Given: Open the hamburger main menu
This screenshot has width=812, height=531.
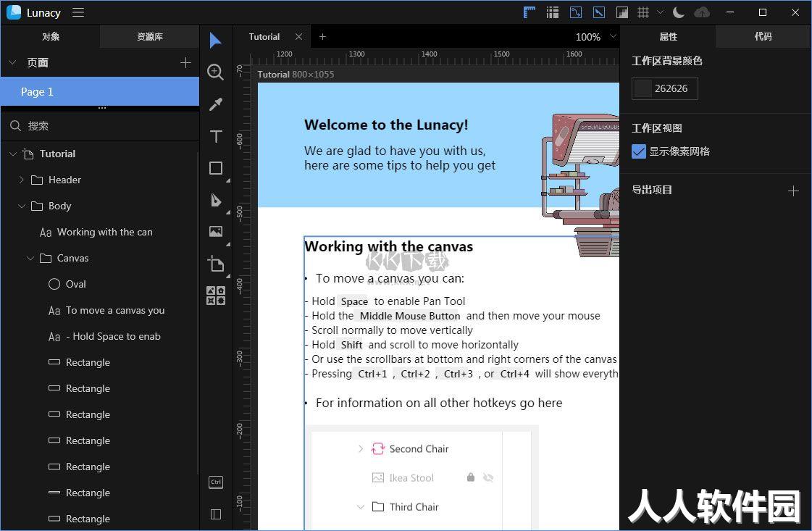Looking at the screenshot, I should (78, 12).
